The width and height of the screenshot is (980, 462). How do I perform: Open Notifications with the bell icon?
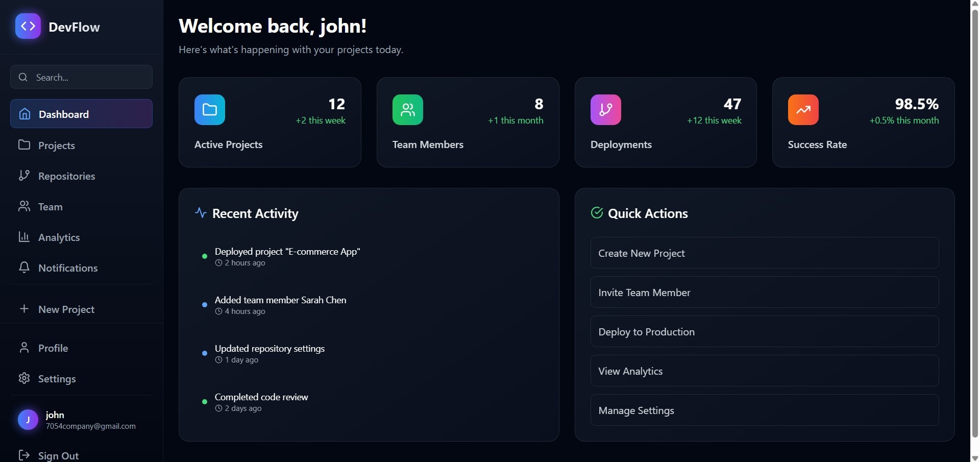24,268
